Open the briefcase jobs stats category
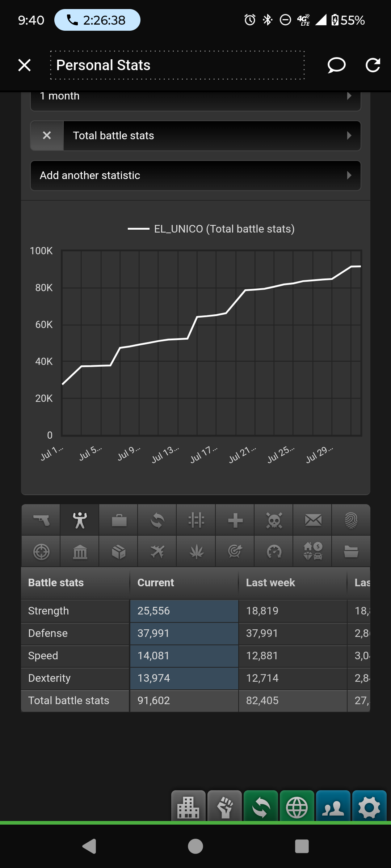 [x=119, y=520]
